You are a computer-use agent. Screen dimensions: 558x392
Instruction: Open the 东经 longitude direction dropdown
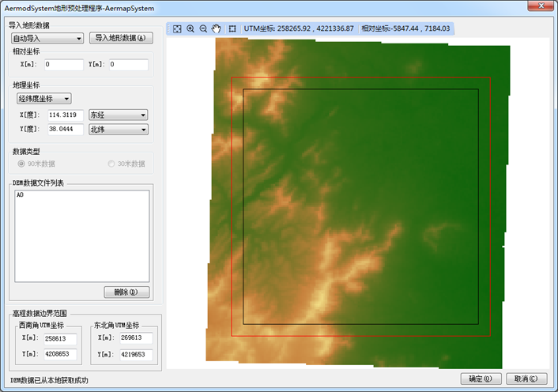tap(119, 115)
